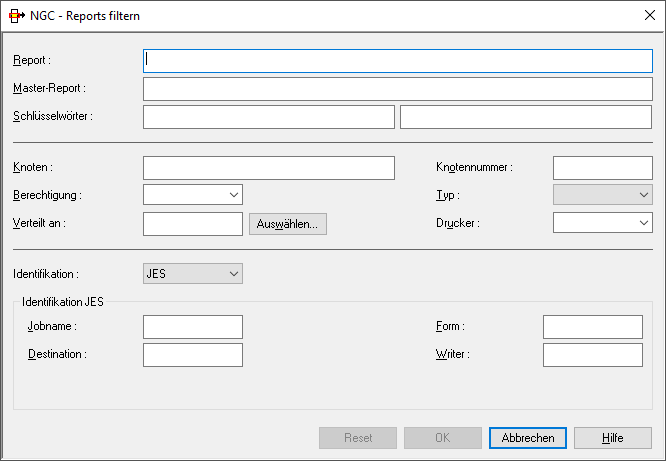Open the Identifikation JES dropdown
Viewport: 666px width, 461px height.
pyautogui.click(x=193, y=274)
